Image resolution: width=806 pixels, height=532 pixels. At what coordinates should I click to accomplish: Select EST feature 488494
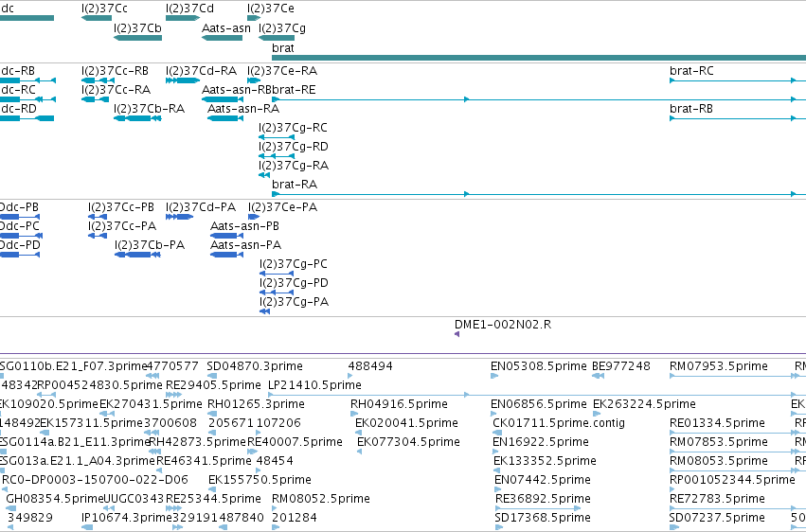(x=350, y=376)
